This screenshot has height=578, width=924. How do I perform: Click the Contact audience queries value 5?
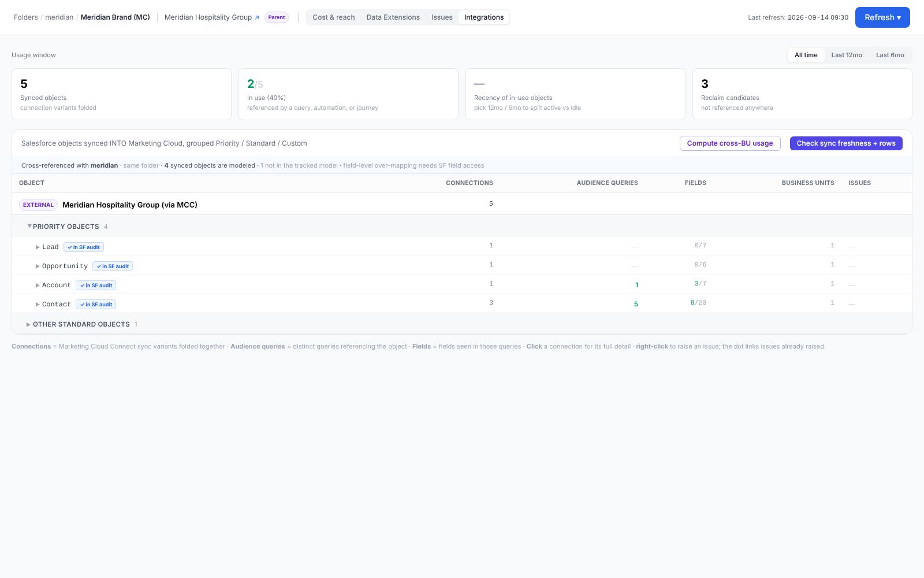(636, 304)
